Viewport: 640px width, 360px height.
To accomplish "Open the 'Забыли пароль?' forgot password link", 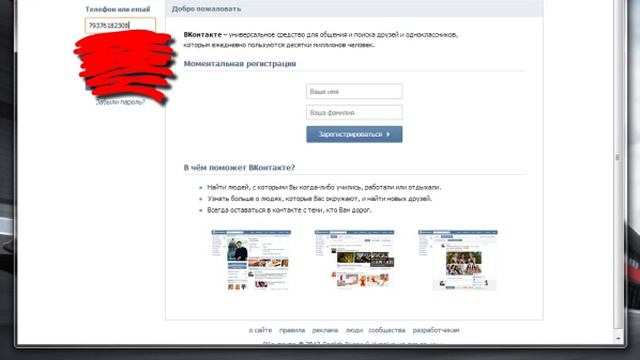I will tap(120, 102).
